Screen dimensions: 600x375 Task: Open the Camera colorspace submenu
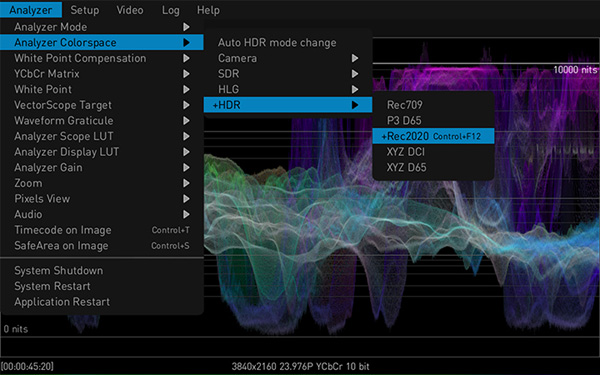click(x=288, y=58)
